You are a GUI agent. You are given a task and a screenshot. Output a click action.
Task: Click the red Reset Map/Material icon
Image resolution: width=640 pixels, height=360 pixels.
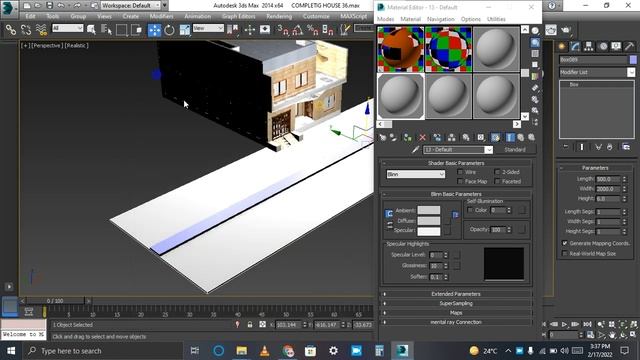pyautogui.click(x=422, y=138)
